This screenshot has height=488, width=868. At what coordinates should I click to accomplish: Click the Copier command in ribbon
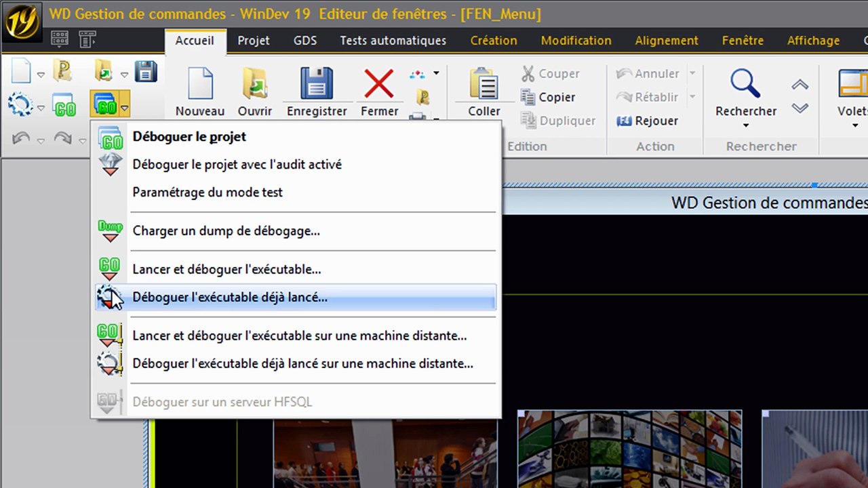(548, 97)
